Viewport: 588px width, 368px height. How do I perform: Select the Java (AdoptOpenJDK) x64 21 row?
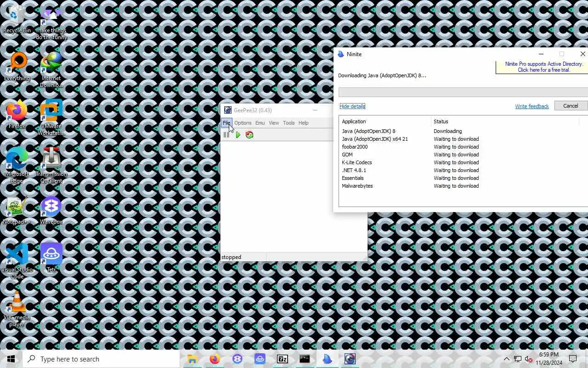point(463,139)
